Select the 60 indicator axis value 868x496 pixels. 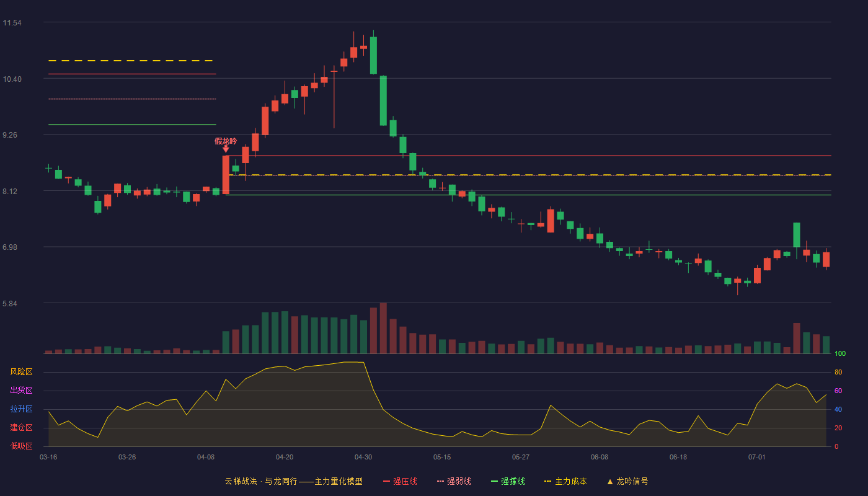[x=838, y=391]
